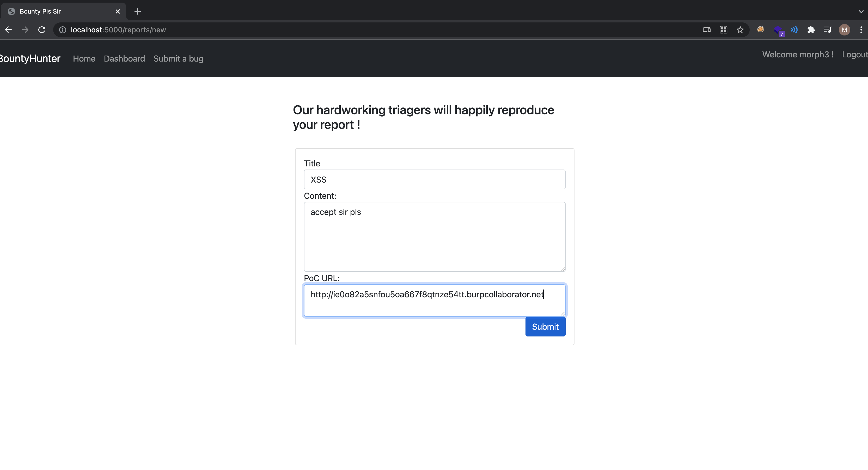Open the Extensions puzzle piece menu
This screenshot has height=470, width=868.
811,30
